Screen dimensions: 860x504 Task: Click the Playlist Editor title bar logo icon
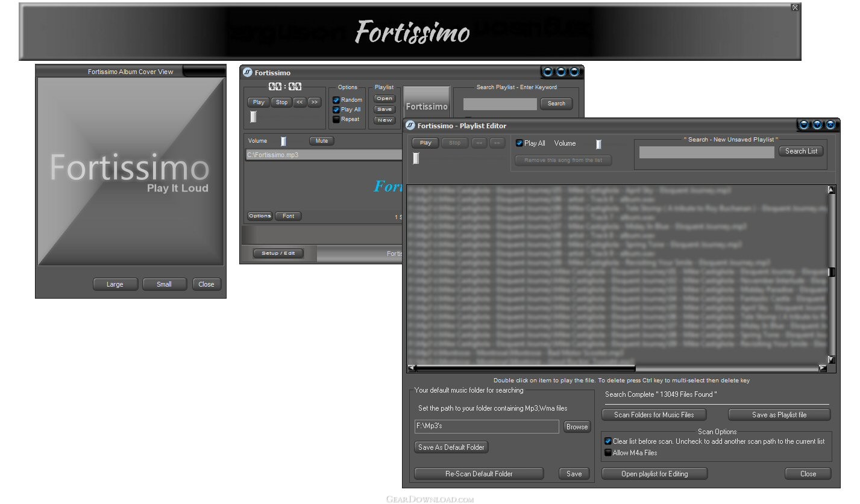[x=410, y=125]
